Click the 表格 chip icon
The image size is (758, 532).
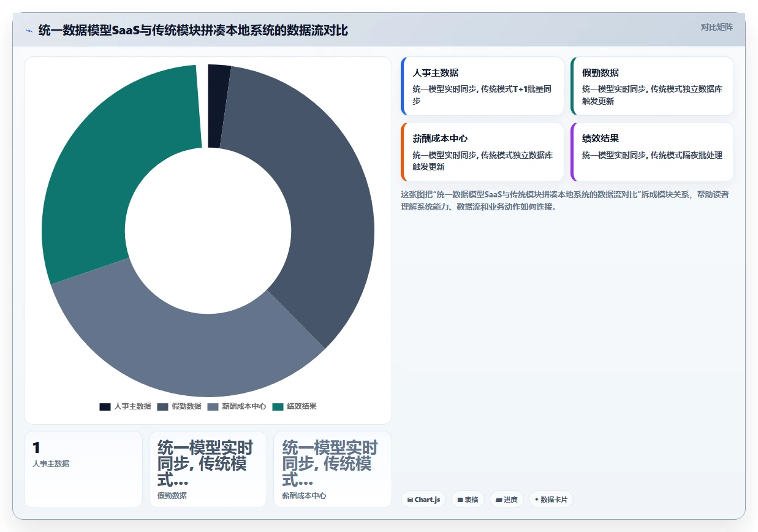point(460,500)
